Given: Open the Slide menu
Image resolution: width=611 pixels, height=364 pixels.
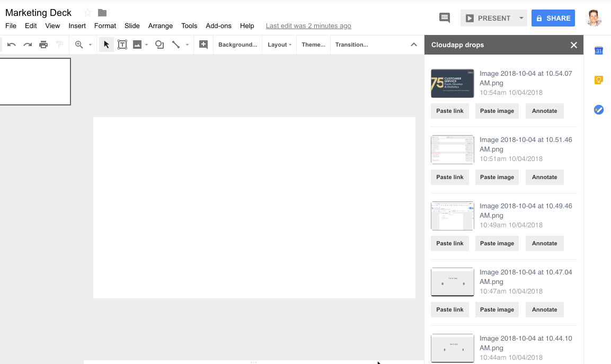Looking at the screenshot, I should tap(132, 26).
